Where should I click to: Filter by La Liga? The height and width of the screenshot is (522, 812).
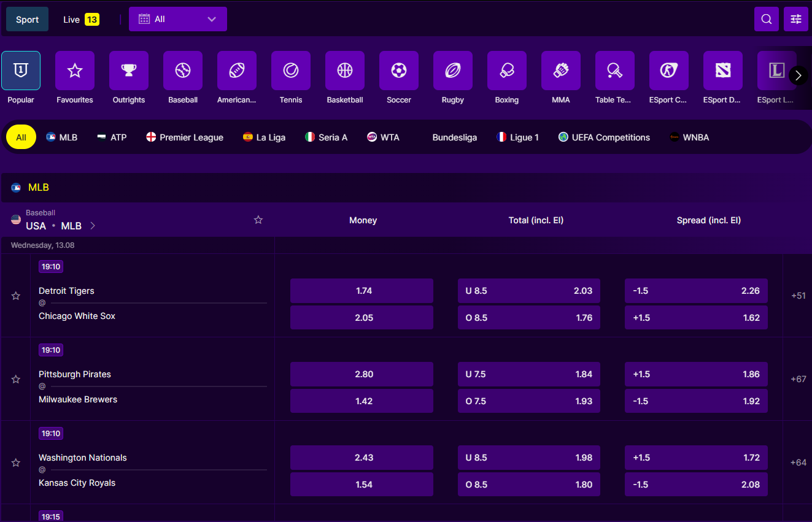[265, 137]
